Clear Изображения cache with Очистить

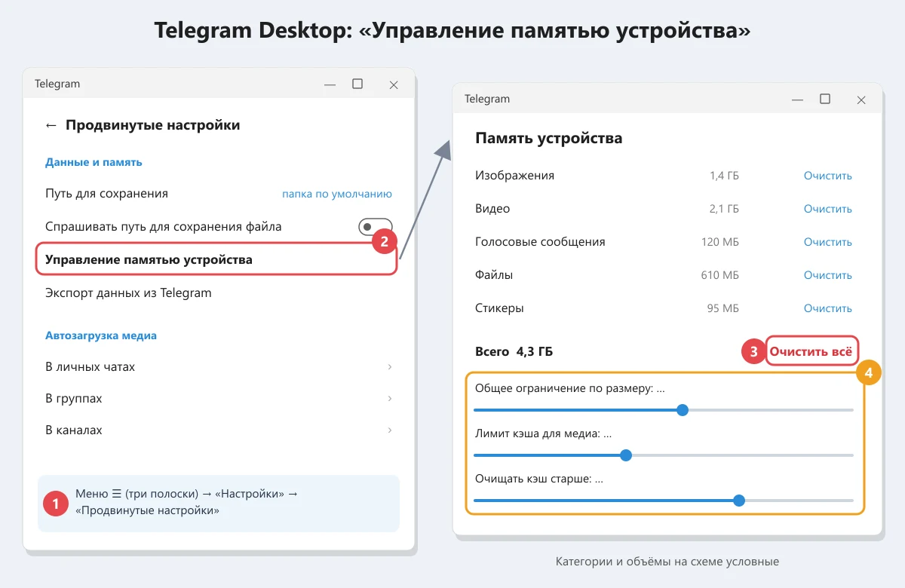[827, 176]
